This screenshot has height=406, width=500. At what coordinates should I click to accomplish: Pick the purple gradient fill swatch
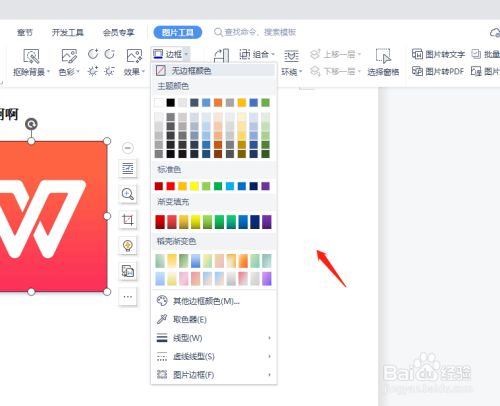[x=267, y=222]
